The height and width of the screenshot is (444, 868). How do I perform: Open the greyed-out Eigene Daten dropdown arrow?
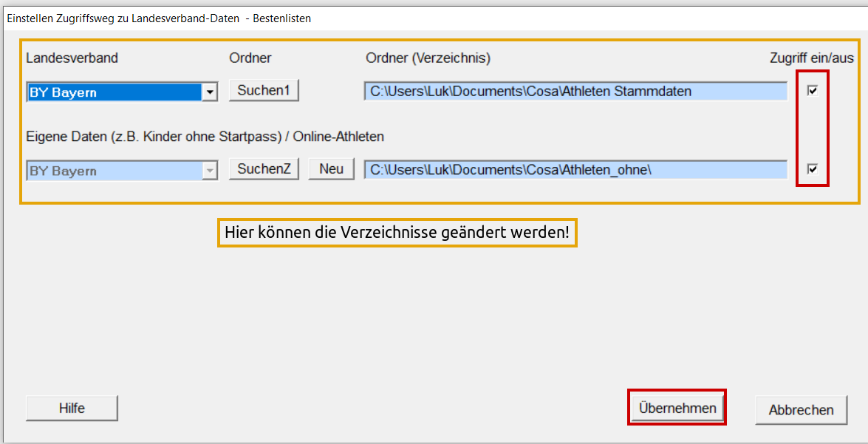[210, 171]
